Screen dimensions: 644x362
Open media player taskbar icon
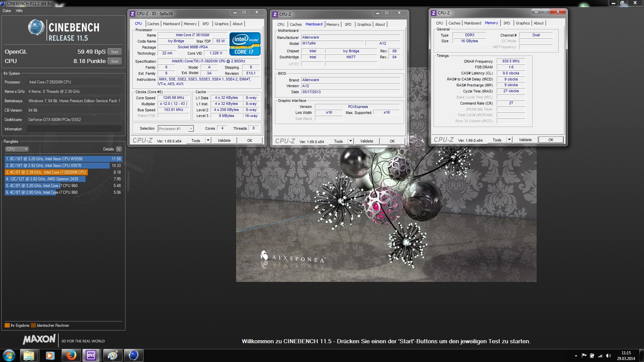click(x=50, y=355)
